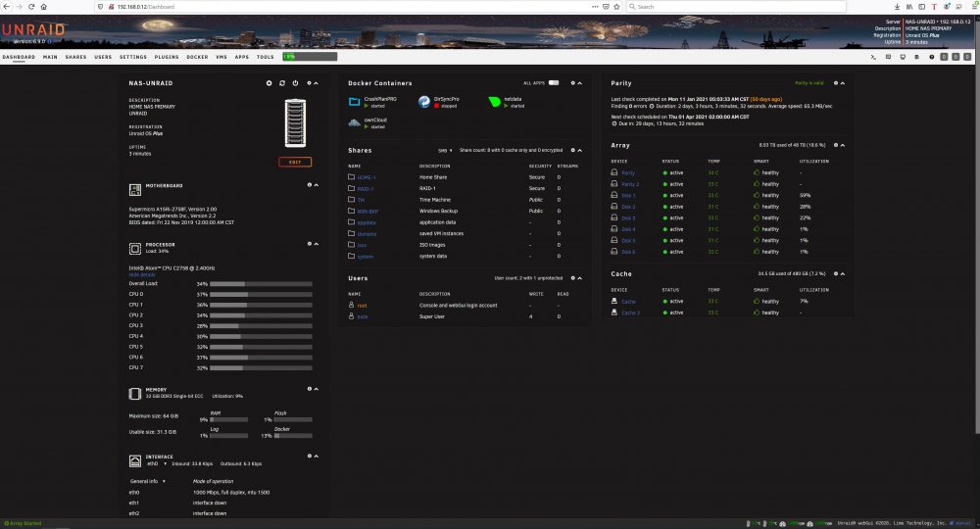Image resolution: width=980 pixels, height=529 pixels.
Task: Click the RAM utilization bar
Action: (x=228, y=419)
